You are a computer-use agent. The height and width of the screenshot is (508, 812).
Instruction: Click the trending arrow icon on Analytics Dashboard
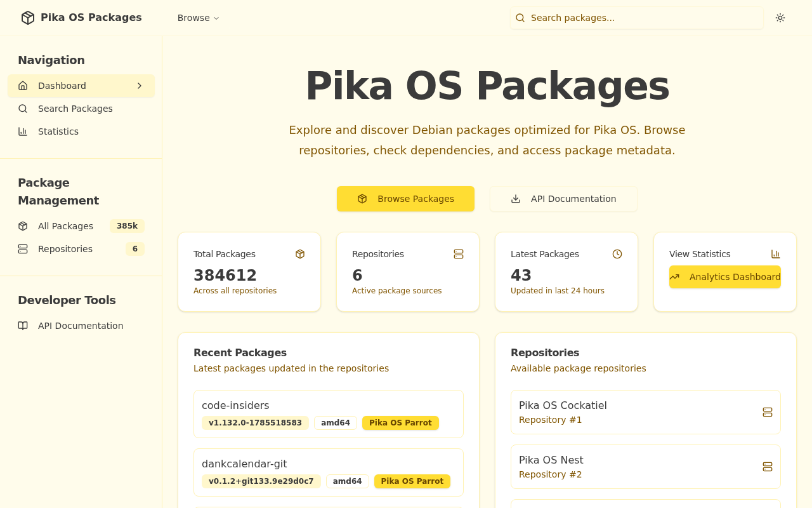[x=674, y=277]
